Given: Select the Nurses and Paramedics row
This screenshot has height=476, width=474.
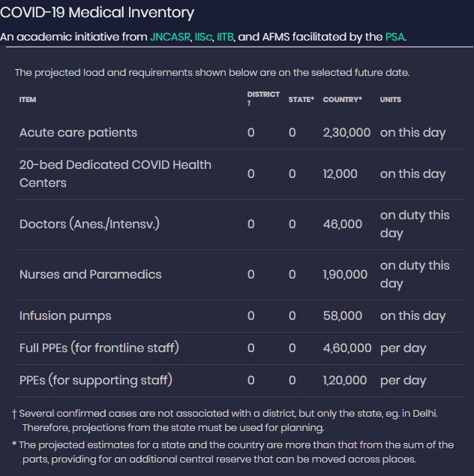Looking at the screenshot, I should (x=91, y=274).
